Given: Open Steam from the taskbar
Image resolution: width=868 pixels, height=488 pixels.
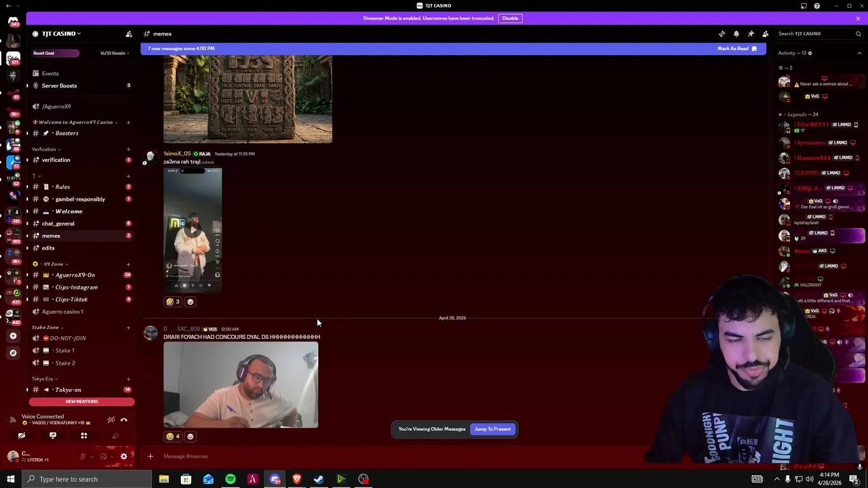Looking at the screenshot, I should (x=319, y=479).
